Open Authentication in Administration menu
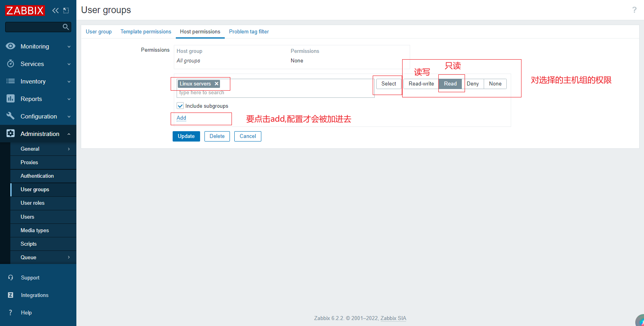Image resolution: width=644 pixels, height=326 pixels. click(x=43, y=176)
